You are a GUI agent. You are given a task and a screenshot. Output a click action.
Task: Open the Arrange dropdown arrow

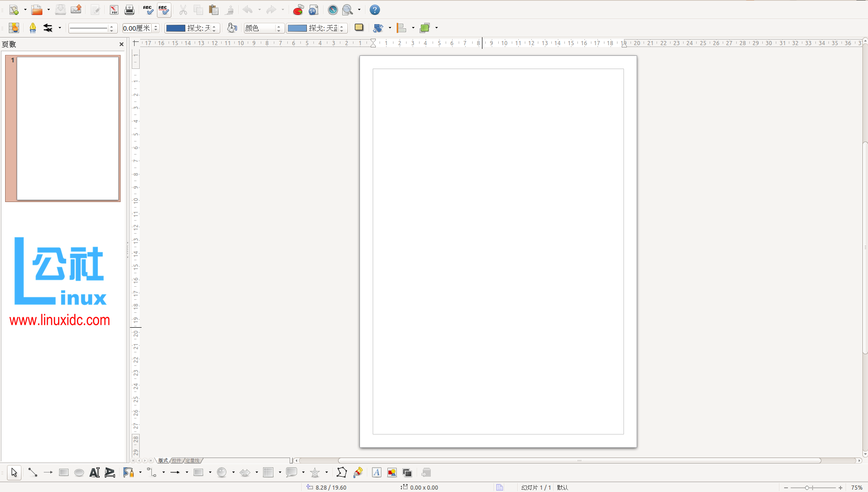[436, 28]
